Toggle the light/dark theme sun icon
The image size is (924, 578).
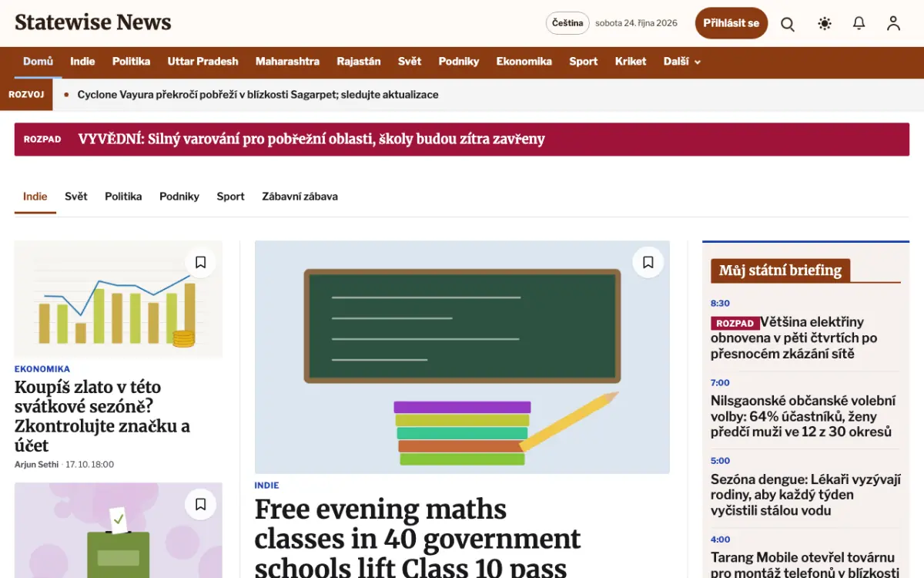click(825, 23)
